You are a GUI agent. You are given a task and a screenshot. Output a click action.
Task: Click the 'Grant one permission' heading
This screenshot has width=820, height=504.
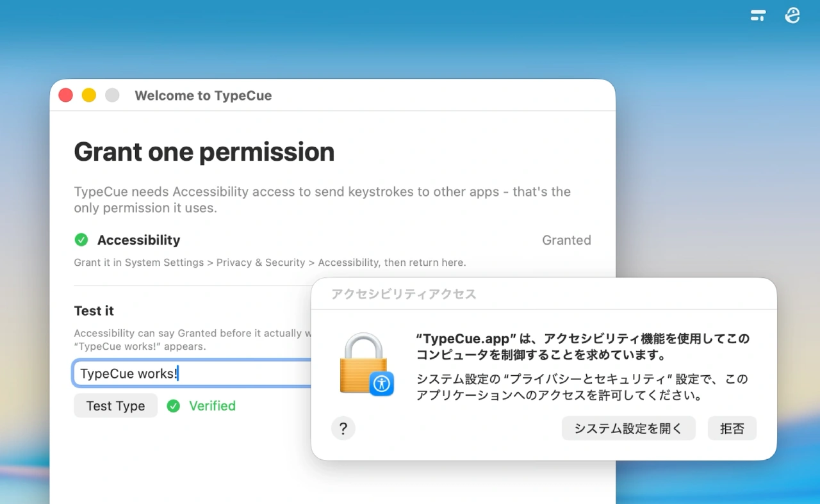(x=204, y=152)
